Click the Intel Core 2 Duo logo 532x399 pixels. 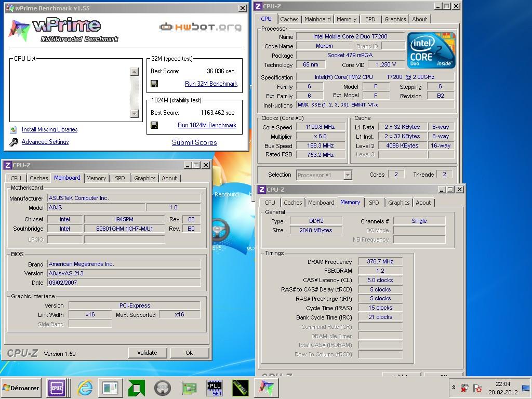point(431,50)
